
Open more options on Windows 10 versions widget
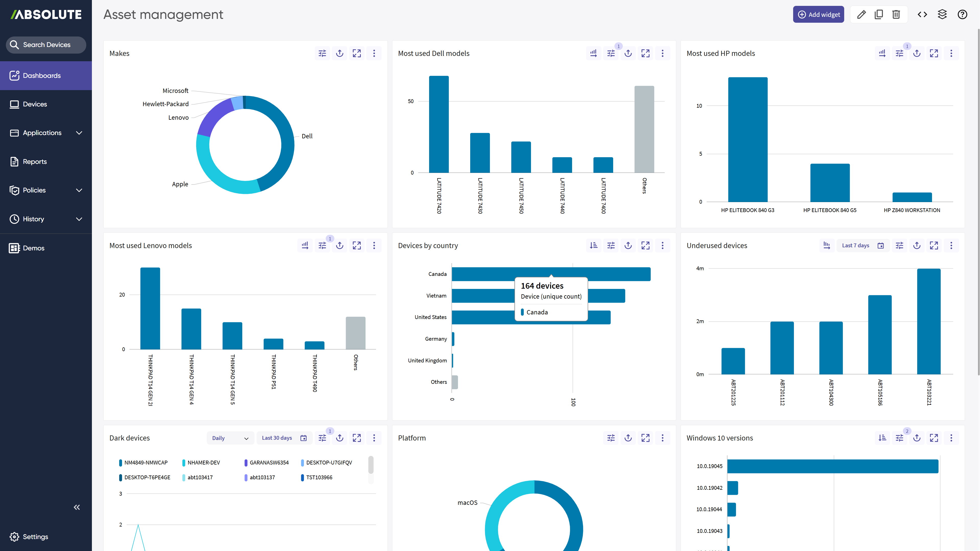[x=951, y=438]
